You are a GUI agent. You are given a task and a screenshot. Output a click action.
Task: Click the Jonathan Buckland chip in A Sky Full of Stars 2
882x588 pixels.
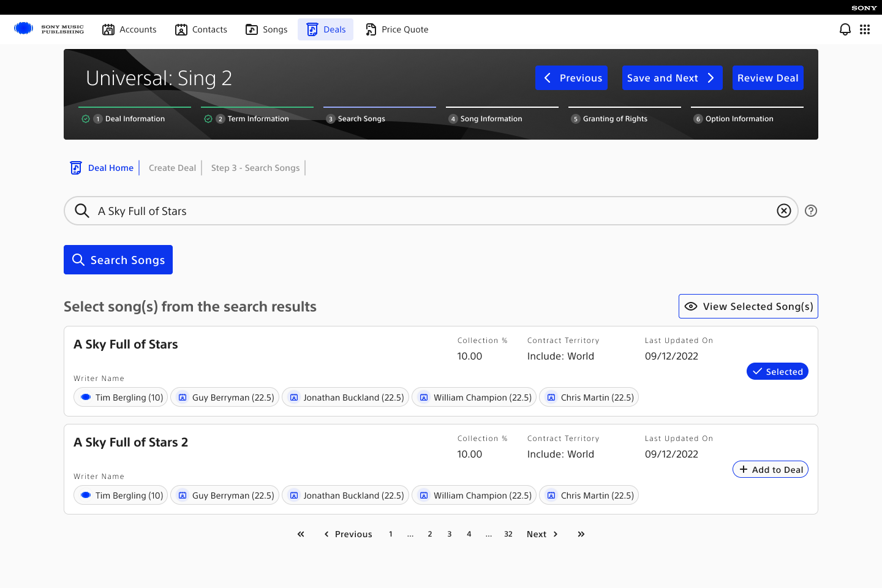coord(345,496)
